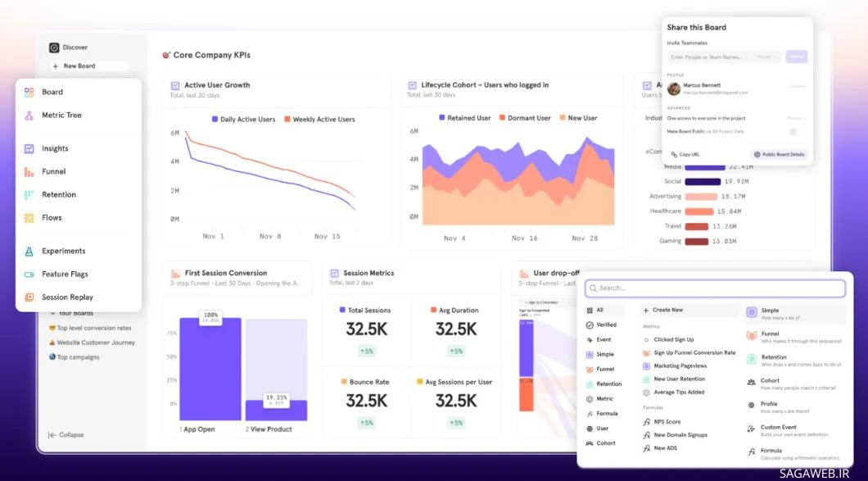Toggle the Make Board Public switch
The height and width of the screenshot is (481, 868).
793,132
